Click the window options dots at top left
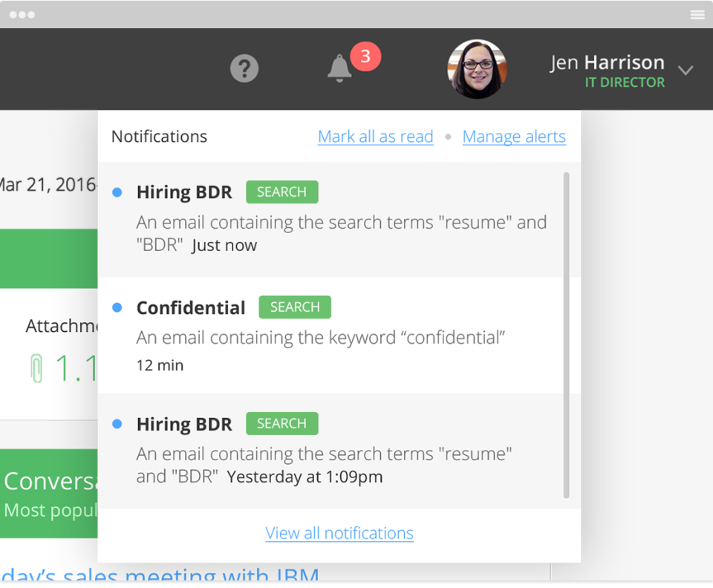 [22, 14]
